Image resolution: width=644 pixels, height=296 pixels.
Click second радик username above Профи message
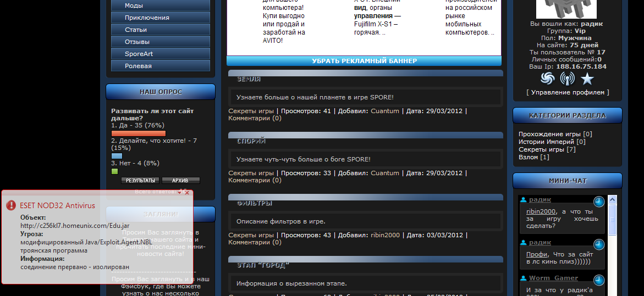pyautogui.click(x=540, y=243)
